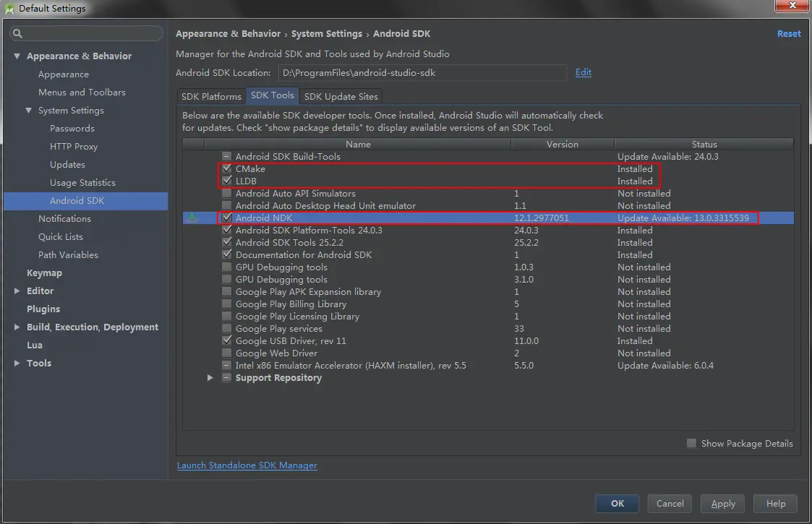Image resolution: width=812 pixels, height=524 pixels.
Task: Sort by the Status column header
Action: pos(704,144)
